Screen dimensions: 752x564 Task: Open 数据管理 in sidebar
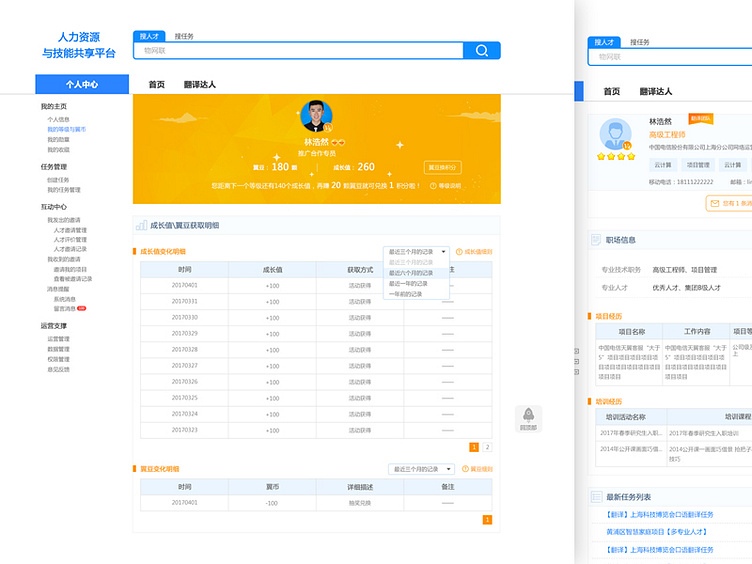(58, 349)
